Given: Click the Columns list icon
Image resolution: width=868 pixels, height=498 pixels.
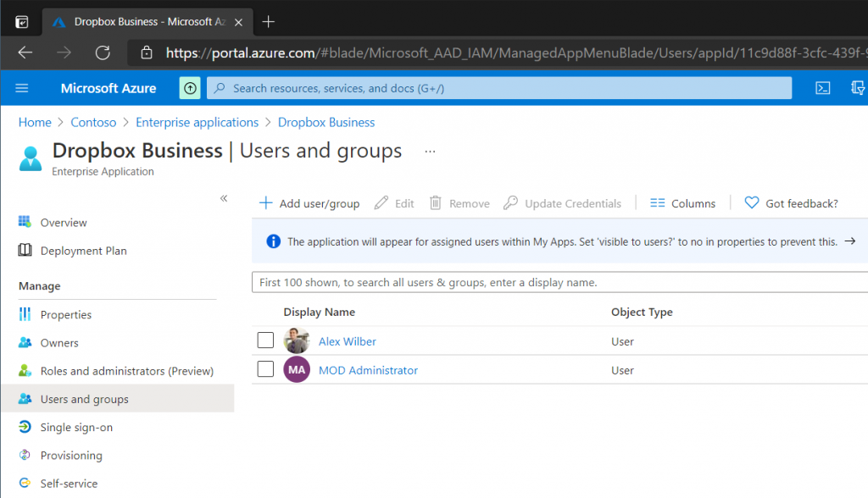Looking at the screenshot, I should click(657, 203).
